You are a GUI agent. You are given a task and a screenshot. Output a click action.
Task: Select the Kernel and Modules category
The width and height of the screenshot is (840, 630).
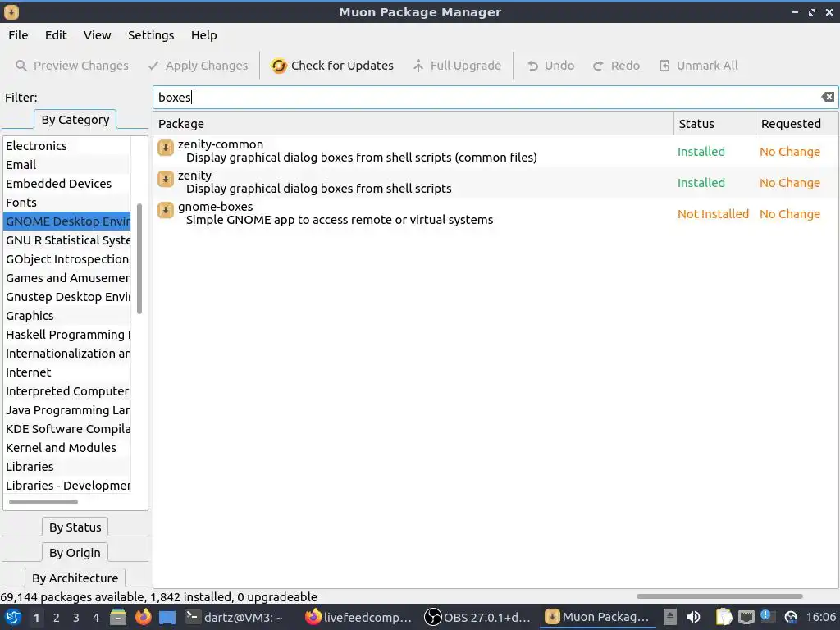coord(67,448)
